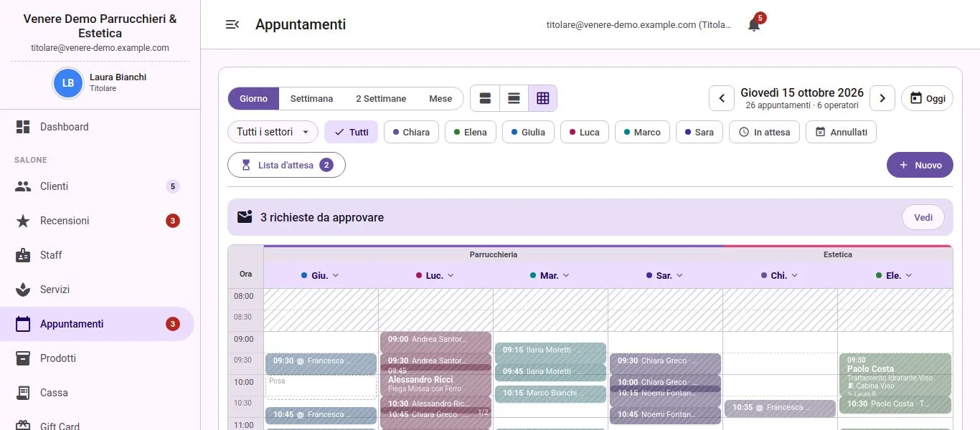This screenshot has height=430, width=980.
Task: Open Paolo Costa 09:30 appointment
Action: pyautogui.click(x=895, y=374)
